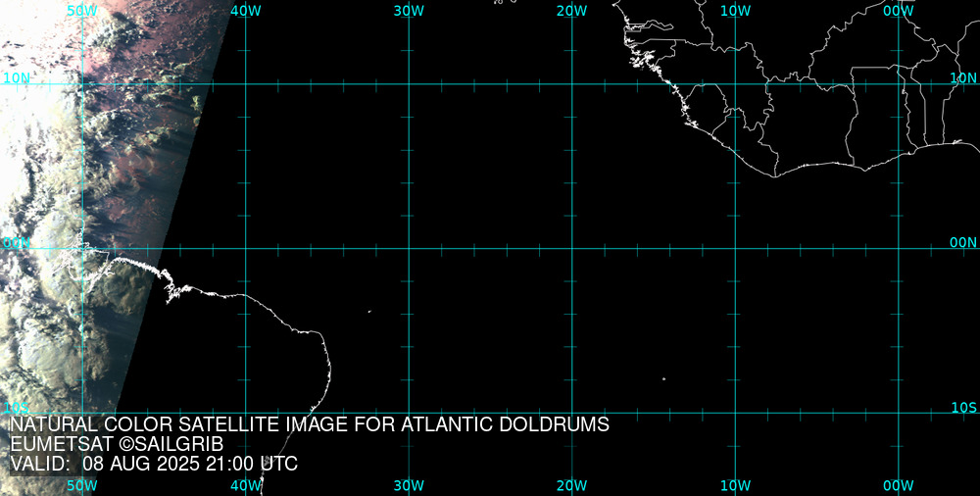Screen dimensions: 980x496
Task: Click the '30W' longitude label along the top edge
Action: point(410,11)
